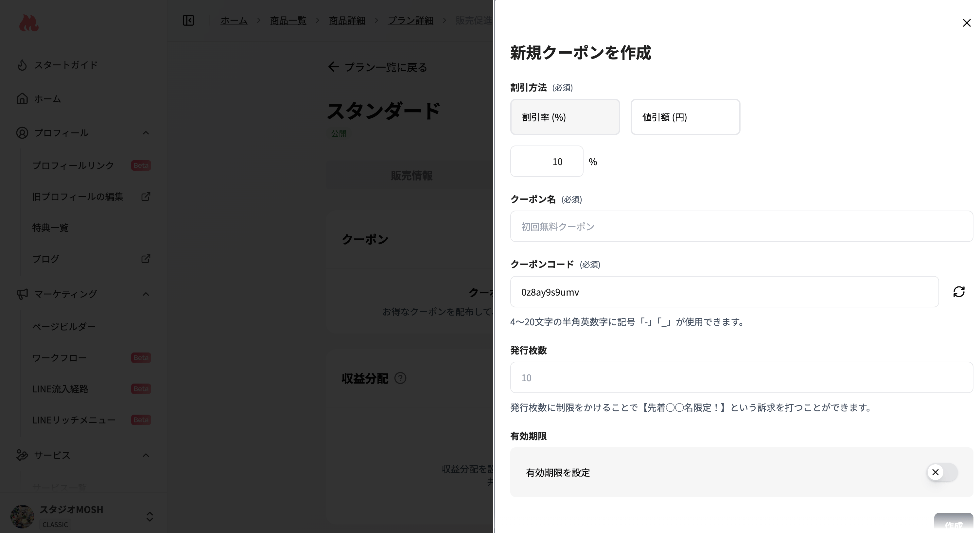
Task: Collapse the プロフィール section chevron
Action: pos(146,133)
